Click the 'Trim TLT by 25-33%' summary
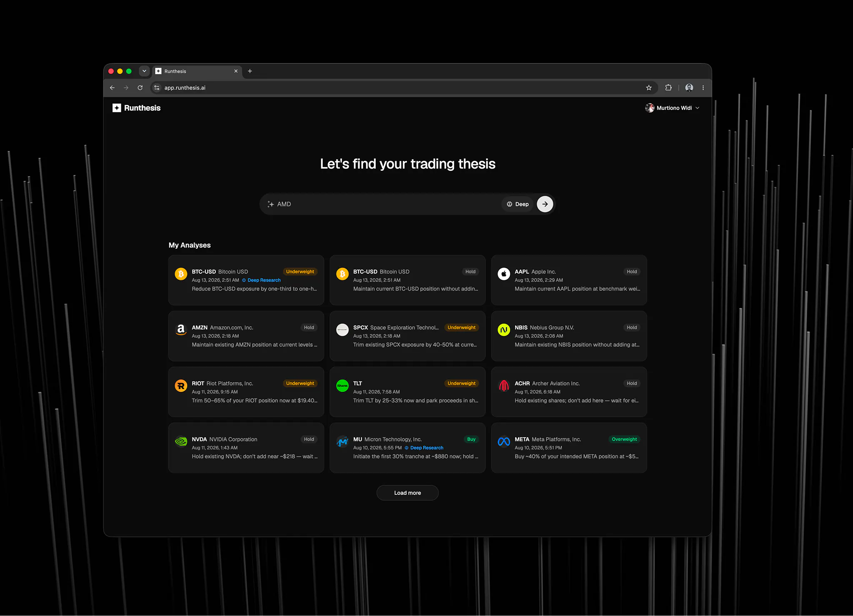853x616 pixels. [416, 401]
